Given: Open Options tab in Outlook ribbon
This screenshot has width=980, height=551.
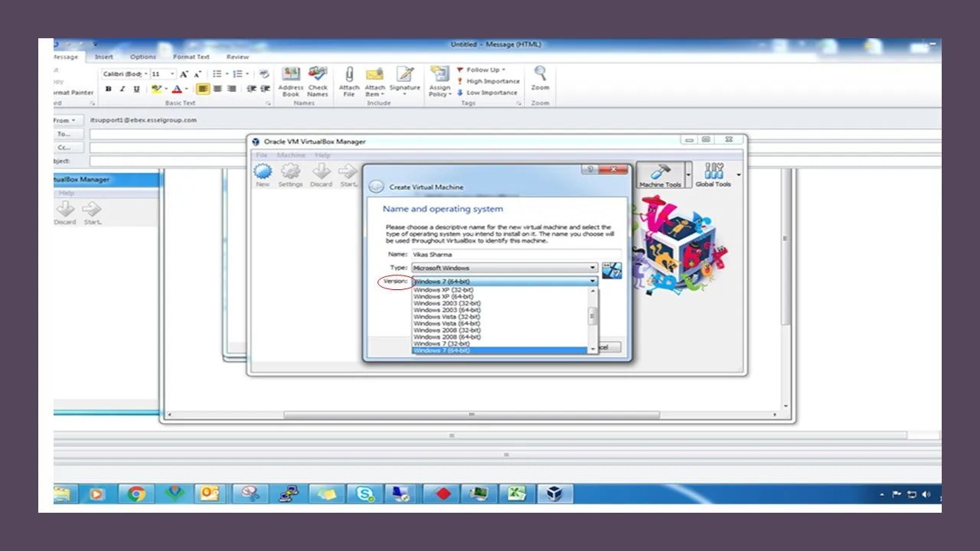Looking at the screenshot, I should click(x=143, y=57).
